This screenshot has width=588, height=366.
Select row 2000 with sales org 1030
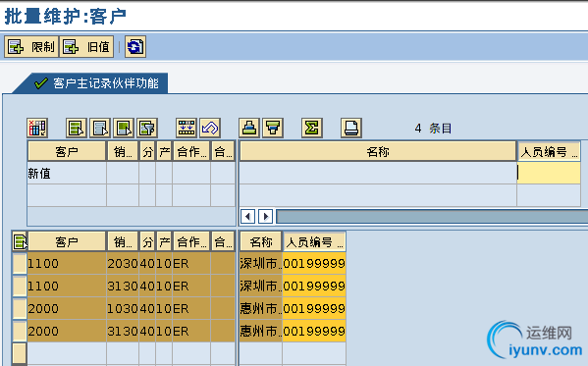20,309
